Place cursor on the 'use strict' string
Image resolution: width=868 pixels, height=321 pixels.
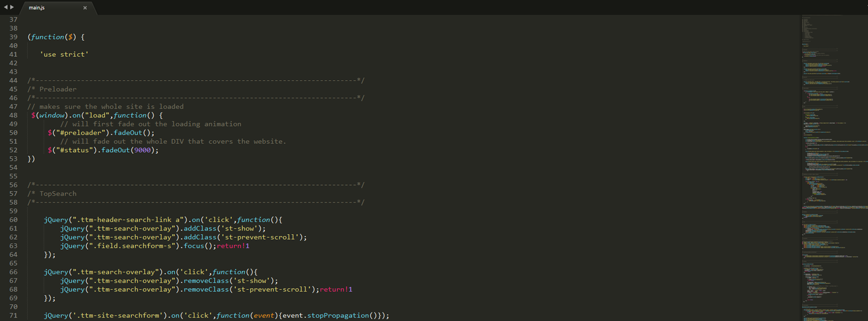[64, 54]
